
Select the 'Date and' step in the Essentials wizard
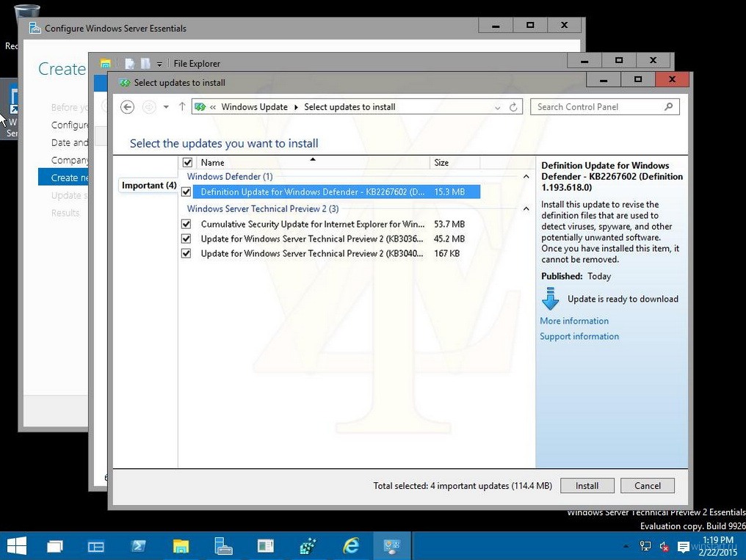[70, 142]
